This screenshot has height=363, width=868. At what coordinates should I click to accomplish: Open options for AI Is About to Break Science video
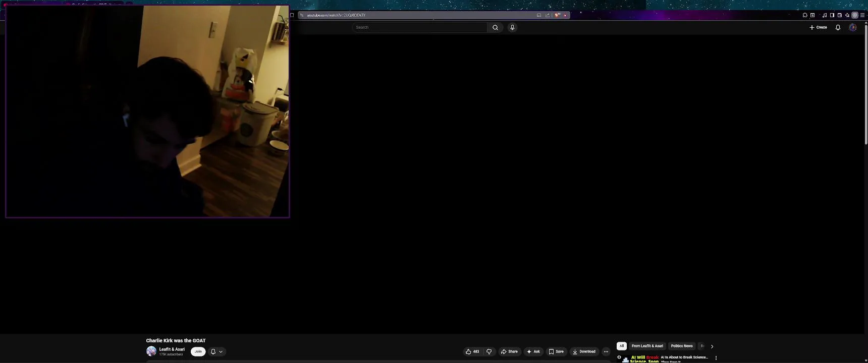(716, 358)
